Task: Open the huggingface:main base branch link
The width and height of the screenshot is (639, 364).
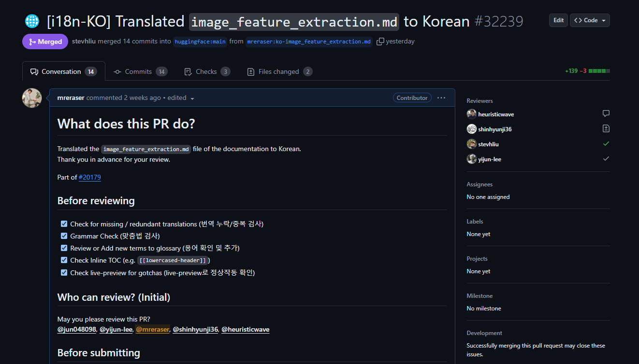Action: coord(200,42)
